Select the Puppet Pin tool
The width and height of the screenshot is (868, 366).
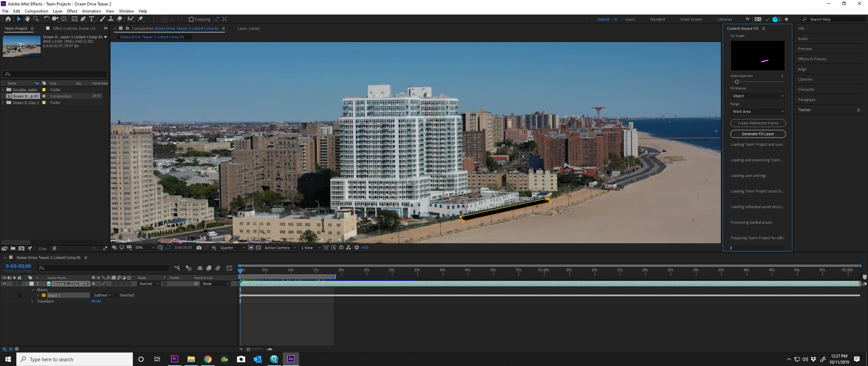click(141, 19)
